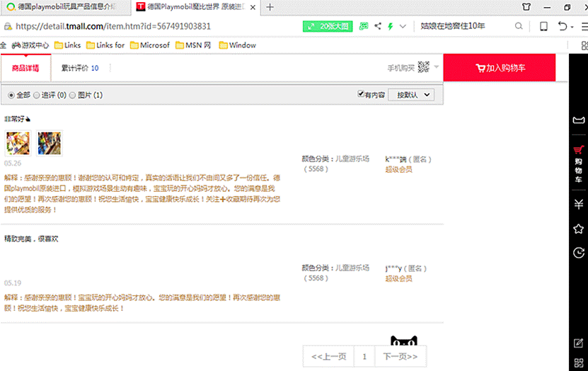Screen dimensions: 588x371
Task: Click the history clock icon in sidebar
Action: tap(578, 253)
